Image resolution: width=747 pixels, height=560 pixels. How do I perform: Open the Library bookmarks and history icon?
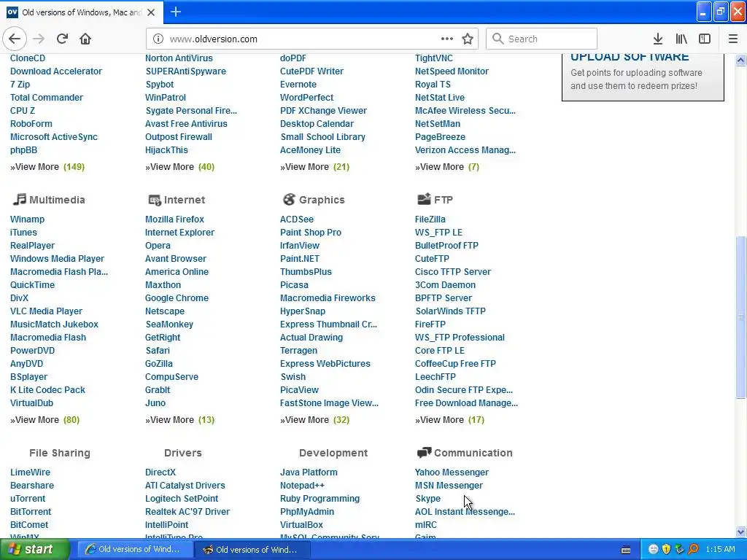click(681, 39)
